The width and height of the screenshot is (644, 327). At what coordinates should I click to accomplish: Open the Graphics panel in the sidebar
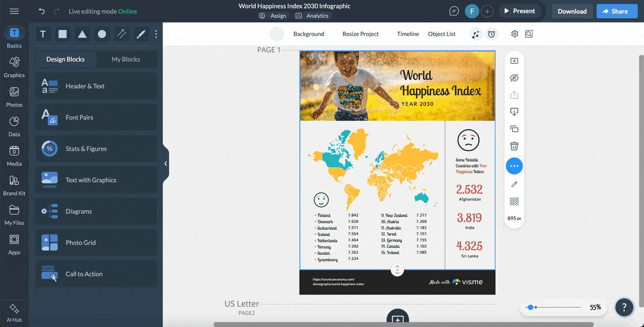[14, 66]
